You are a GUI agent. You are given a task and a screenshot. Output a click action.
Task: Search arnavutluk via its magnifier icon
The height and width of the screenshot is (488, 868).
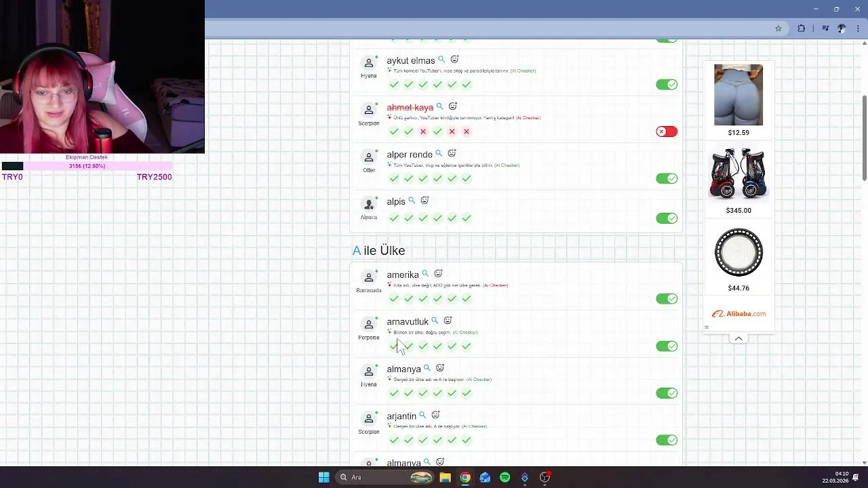(435, 321)
